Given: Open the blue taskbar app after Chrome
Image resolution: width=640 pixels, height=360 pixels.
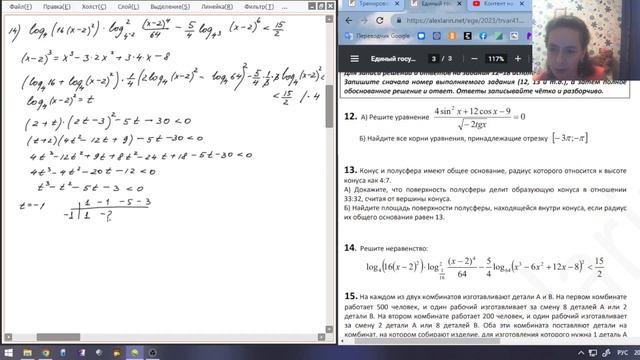Looking at the screenshot, I should pyautogui.click(x=63, y=353).
